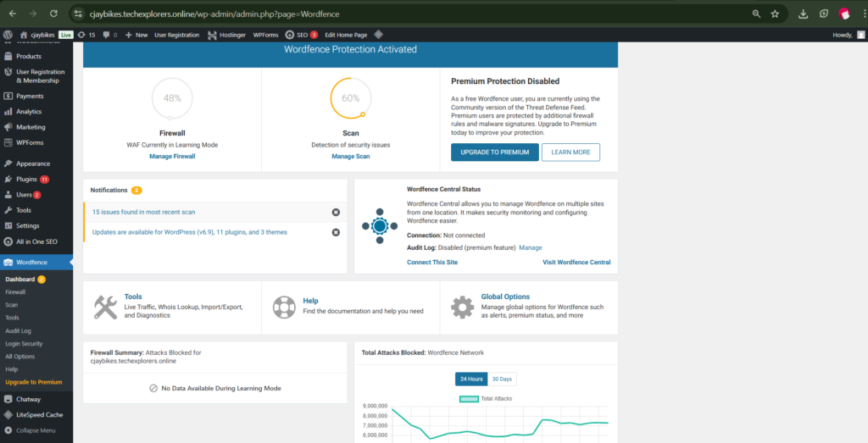Click the Wordfence Central network icon
868x443 pixels.
[x=379, y=225]
